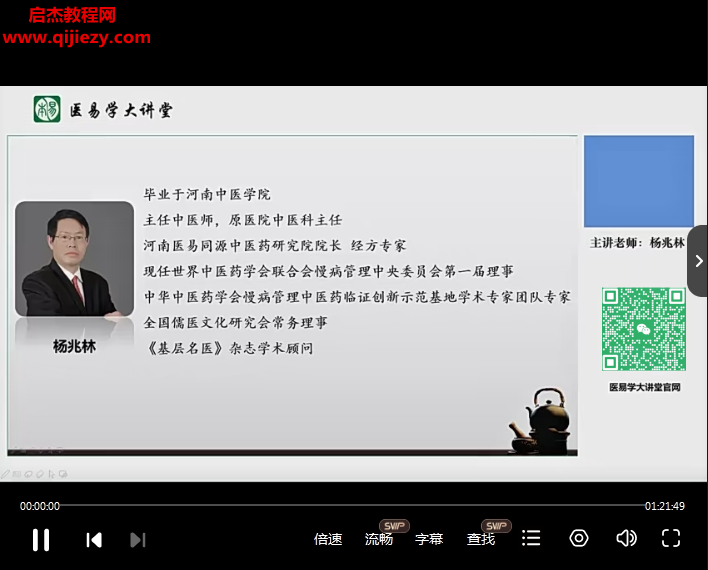Screen dimensions: 708x570
Task: Select the pencil annotation tool in slide
Action: (6, 473)
